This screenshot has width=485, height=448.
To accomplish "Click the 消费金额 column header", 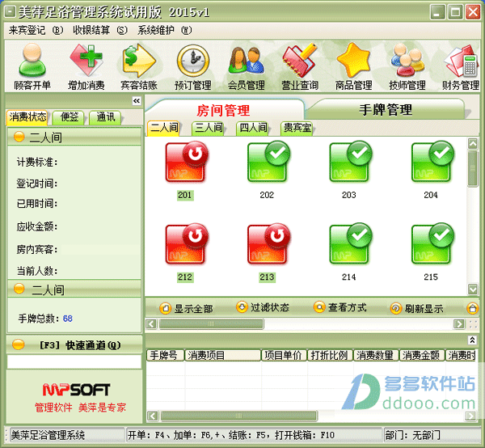I will (x=422, y=356).
